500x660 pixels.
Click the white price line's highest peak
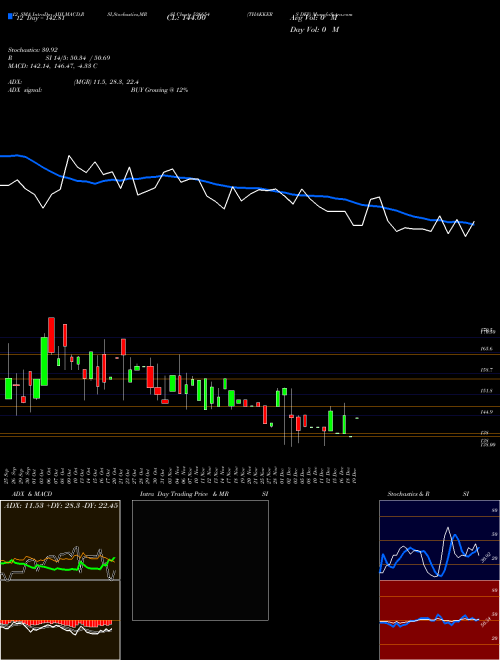click(69, 157)
